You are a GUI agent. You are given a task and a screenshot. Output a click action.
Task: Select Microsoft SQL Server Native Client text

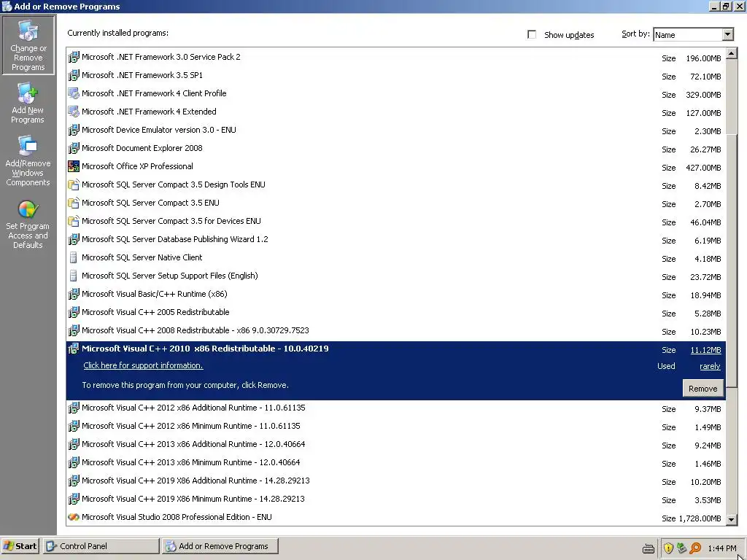coord(142,257)
